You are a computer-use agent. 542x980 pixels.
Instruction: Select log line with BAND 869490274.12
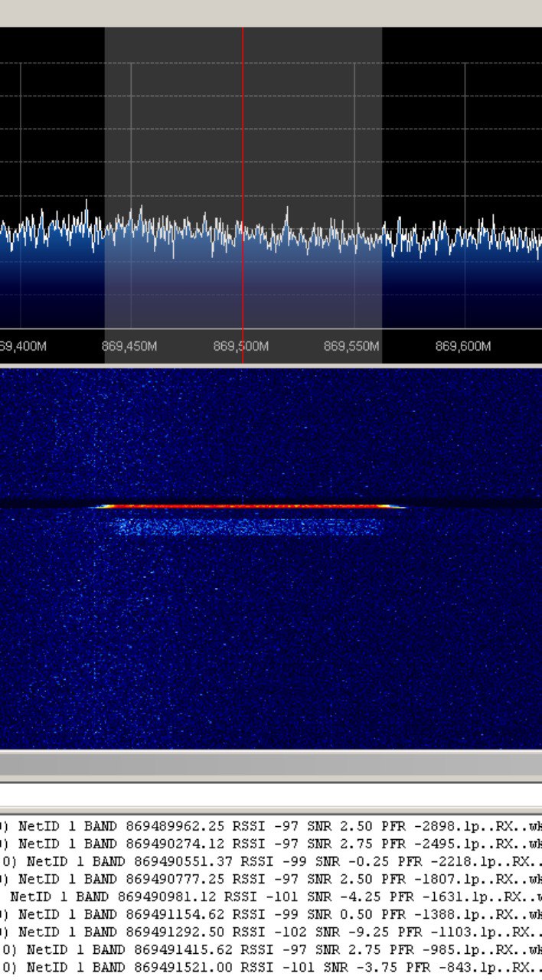pyautogui.click(x=271, y=844)
